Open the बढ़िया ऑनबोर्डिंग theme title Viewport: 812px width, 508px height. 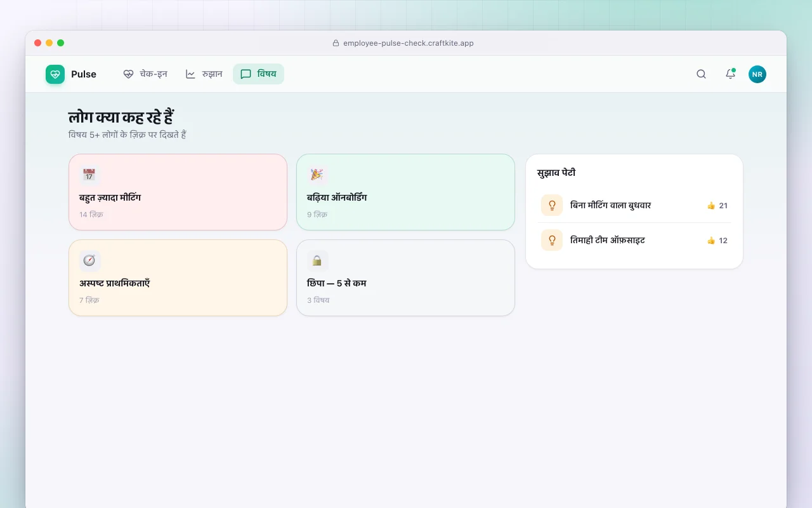[x=337, y=197]
